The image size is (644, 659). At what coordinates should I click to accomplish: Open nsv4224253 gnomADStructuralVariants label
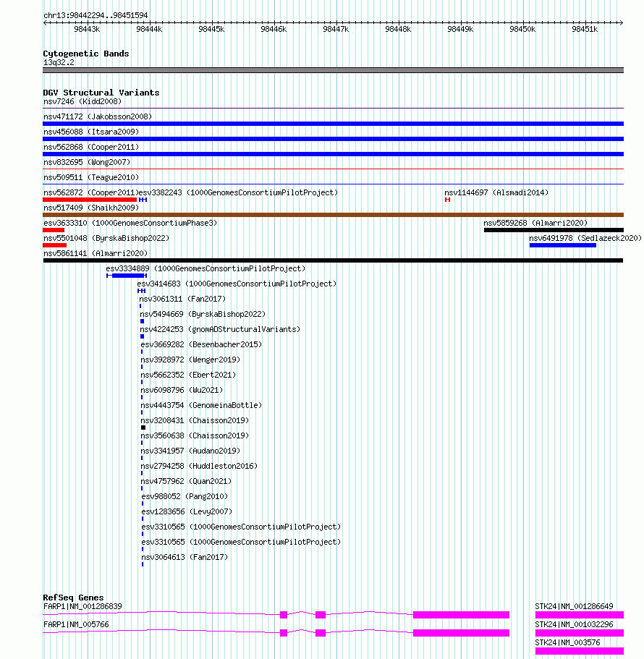tap(220, 329)
